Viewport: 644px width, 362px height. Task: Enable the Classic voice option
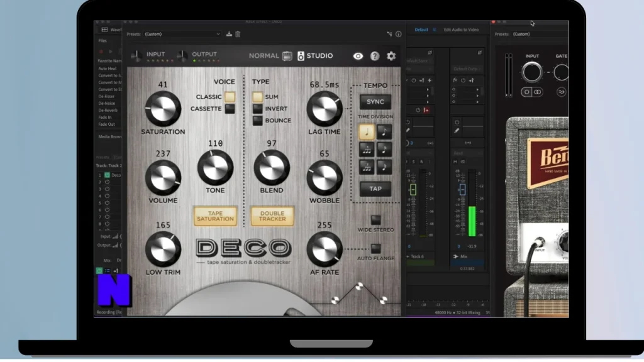[x=230, y=97]
